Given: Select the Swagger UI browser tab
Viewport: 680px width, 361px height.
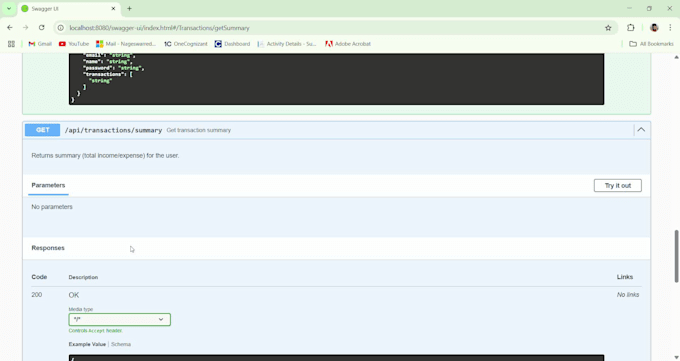Looking at the screenshot, I should click(x=69, y=9).
